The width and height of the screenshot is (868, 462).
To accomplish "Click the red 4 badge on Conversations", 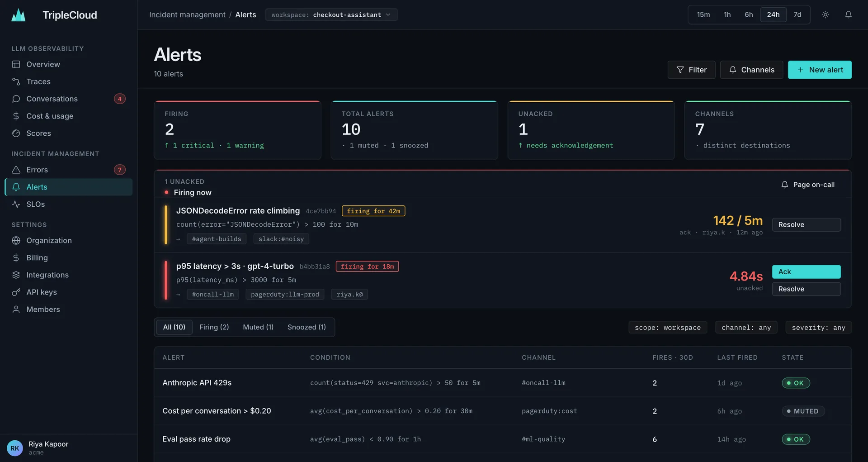I will pyautogui.click(x=120, y=99).
